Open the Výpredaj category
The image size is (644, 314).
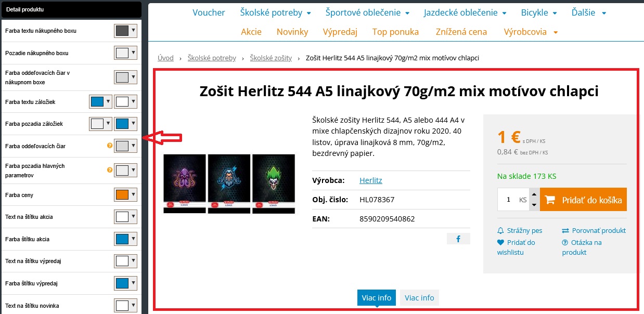[340, 32]
